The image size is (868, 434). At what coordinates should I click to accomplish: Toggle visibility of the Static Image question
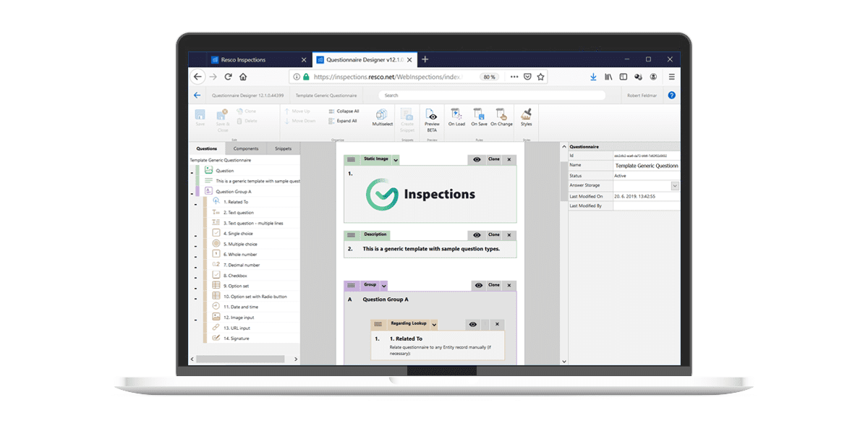(x=477, y=159)
